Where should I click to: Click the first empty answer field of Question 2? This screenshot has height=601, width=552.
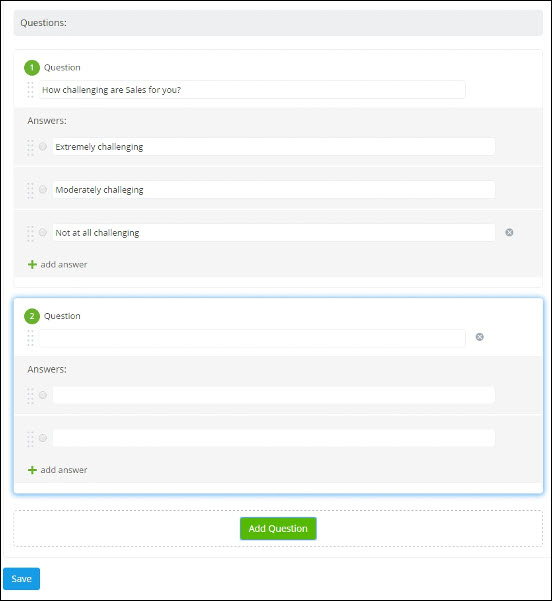click(274, 395)
